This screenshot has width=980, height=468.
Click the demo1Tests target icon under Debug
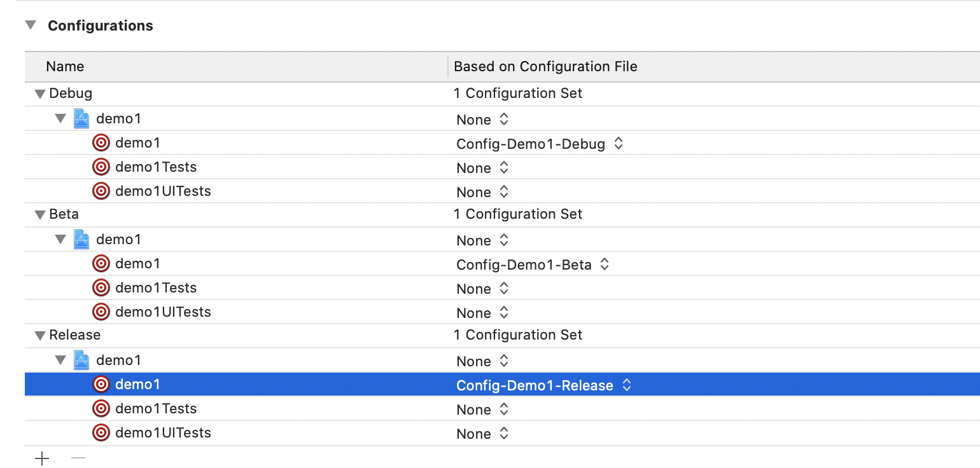click(101, 167)
